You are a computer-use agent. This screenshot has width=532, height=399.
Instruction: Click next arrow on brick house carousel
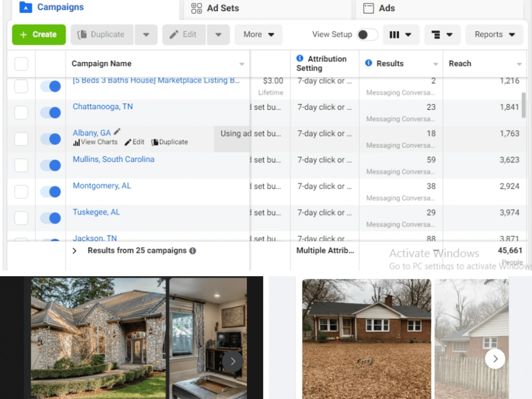tap(495, 359)
